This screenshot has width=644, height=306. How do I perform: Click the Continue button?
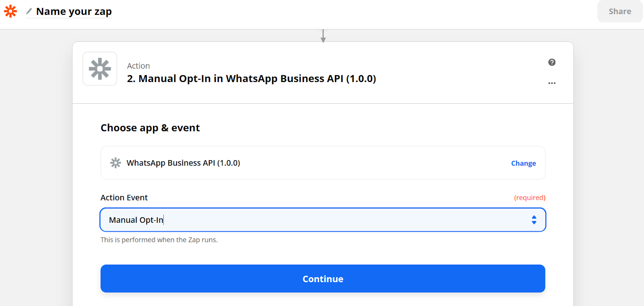[323, 279]
